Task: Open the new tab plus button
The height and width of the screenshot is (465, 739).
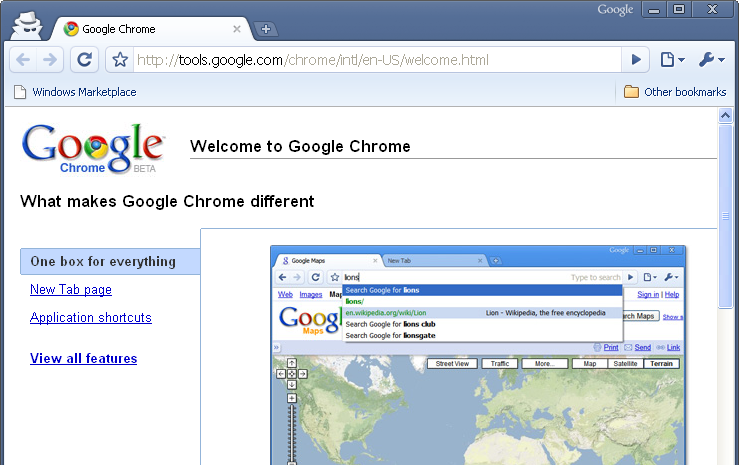Action: click(265, 29)
